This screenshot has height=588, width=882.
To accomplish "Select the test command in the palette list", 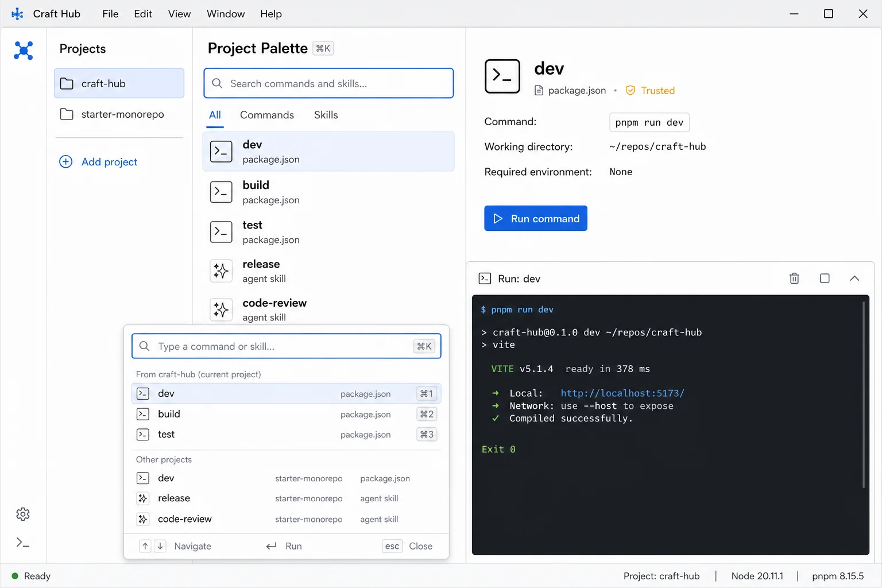I will click(x=328, y=232).
